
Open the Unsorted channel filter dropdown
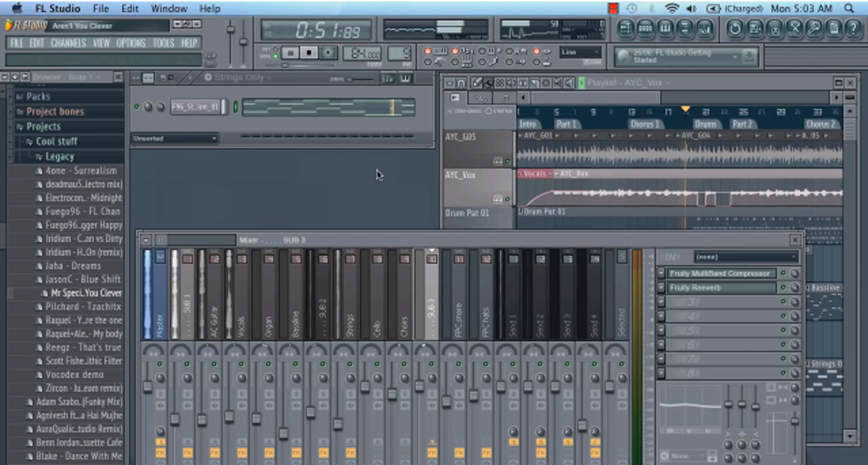click(x=174, y=138)
